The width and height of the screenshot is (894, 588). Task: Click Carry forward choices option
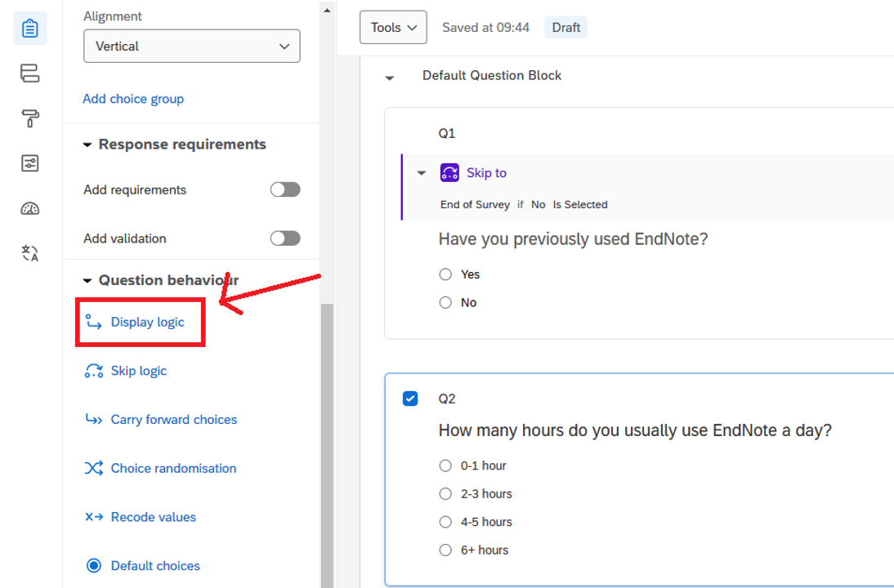point(173,420)
